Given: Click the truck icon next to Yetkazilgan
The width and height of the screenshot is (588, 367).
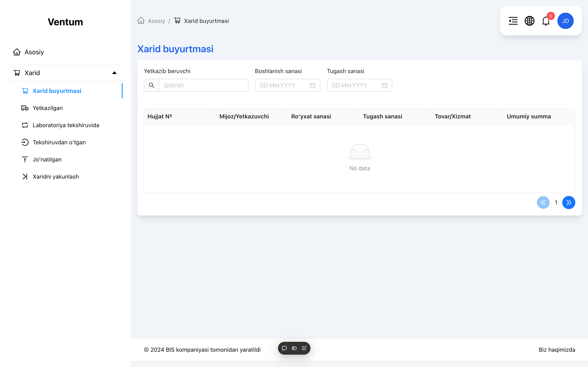Looking at the screenshot, I should tap(25, 108).
